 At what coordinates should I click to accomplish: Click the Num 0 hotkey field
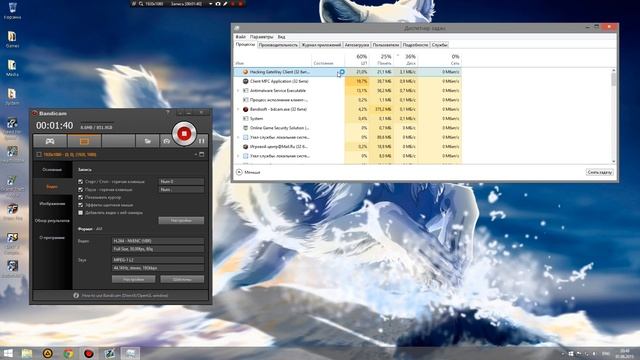point(181,182)
